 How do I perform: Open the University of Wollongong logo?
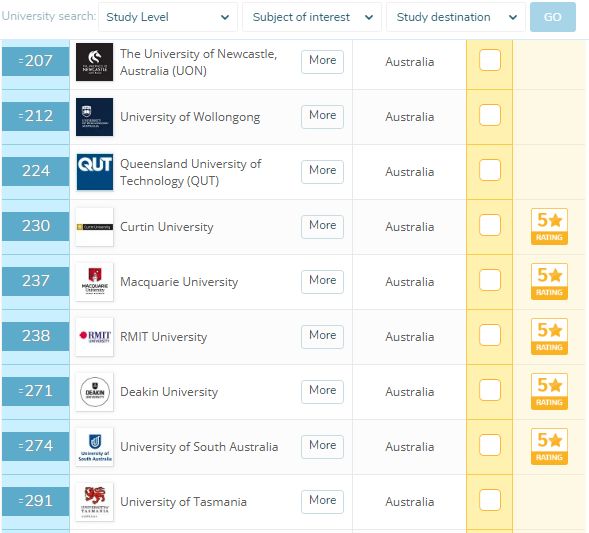(94, 117)
